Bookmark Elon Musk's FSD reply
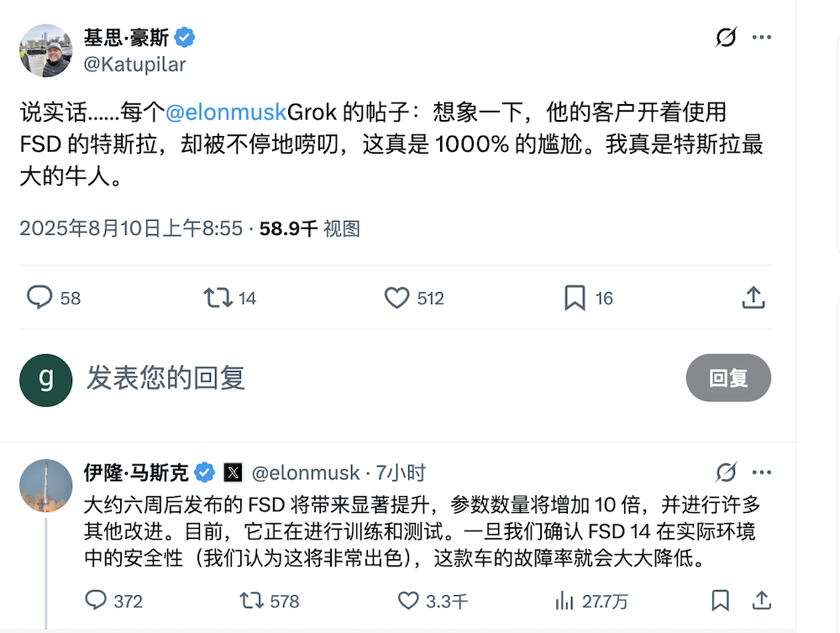This screenshot has width=840, height=633. (720, 601)
